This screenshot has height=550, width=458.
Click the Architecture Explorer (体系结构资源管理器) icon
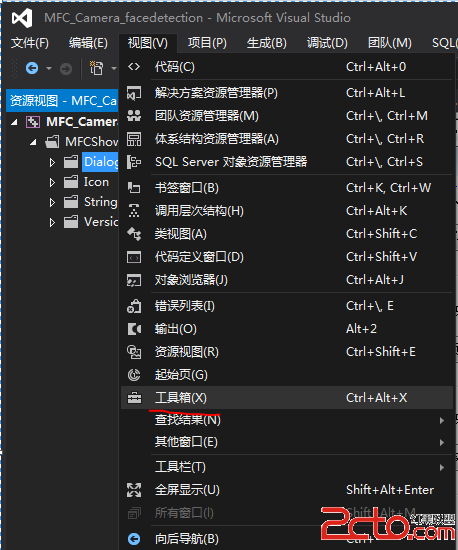134,139
